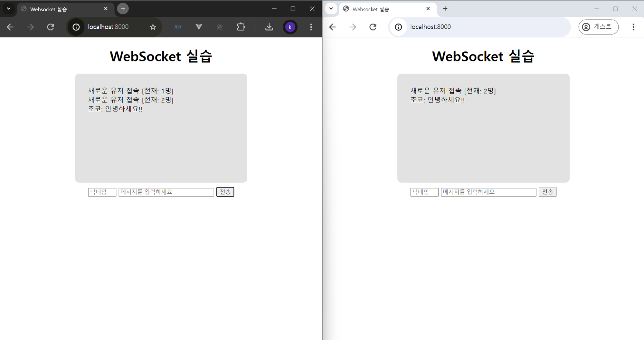Focus 닉네임 field in left browser
Image resolution: width=644 pixels, height=340 pixels.
tap(102, 192)
